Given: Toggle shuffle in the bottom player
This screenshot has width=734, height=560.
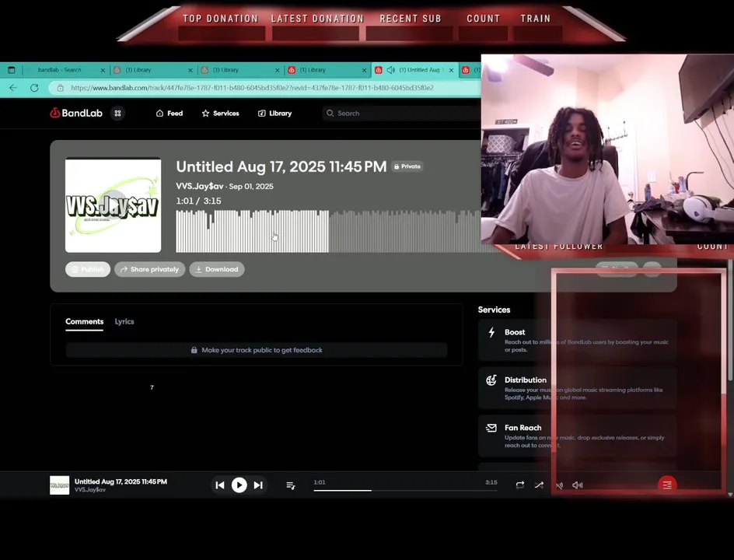Looking at the screenshot, I should [x=540, y=485].
